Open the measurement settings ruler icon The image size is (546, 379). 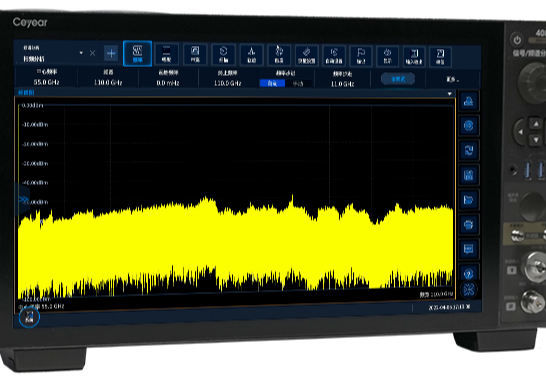coord(307,56)
